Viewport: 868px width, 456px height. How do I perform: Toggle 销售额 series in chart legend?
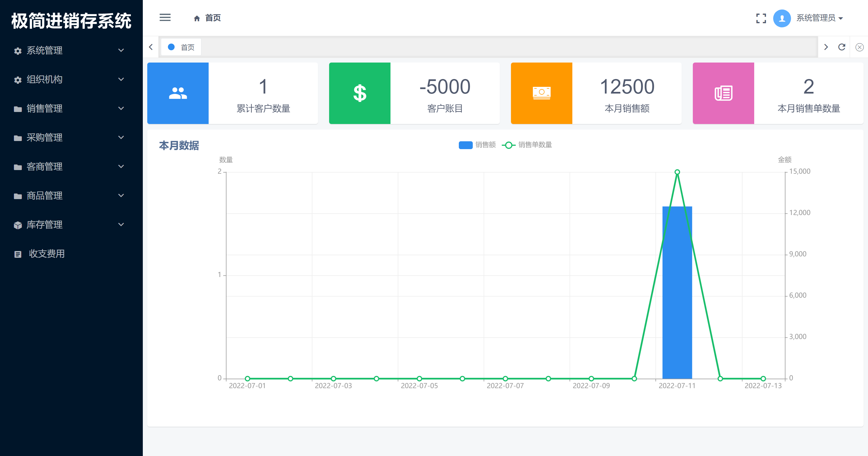477,145
